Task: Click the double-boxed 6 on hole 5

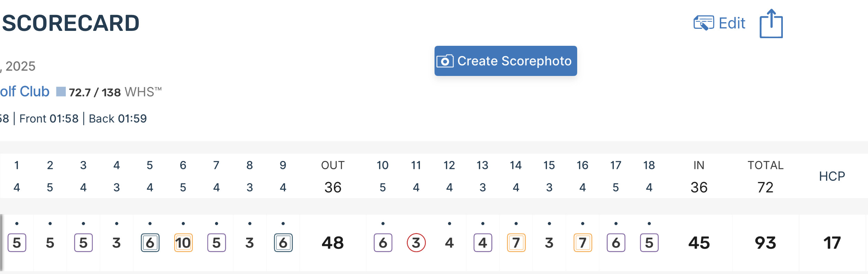Action: pyautogui.click(x=150, y=243)
